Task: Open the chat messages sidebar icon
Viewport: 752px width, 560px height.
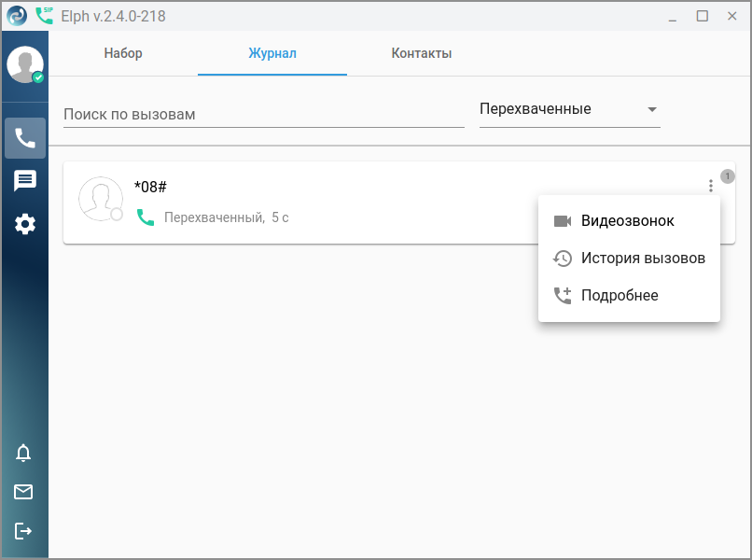Action: 25,181
